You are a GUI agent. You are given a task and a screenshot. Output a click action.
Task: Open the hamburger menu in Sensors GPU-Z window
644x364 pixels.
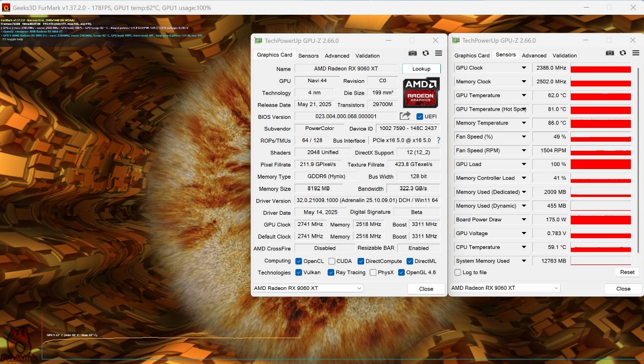click(x=635, y=53)
